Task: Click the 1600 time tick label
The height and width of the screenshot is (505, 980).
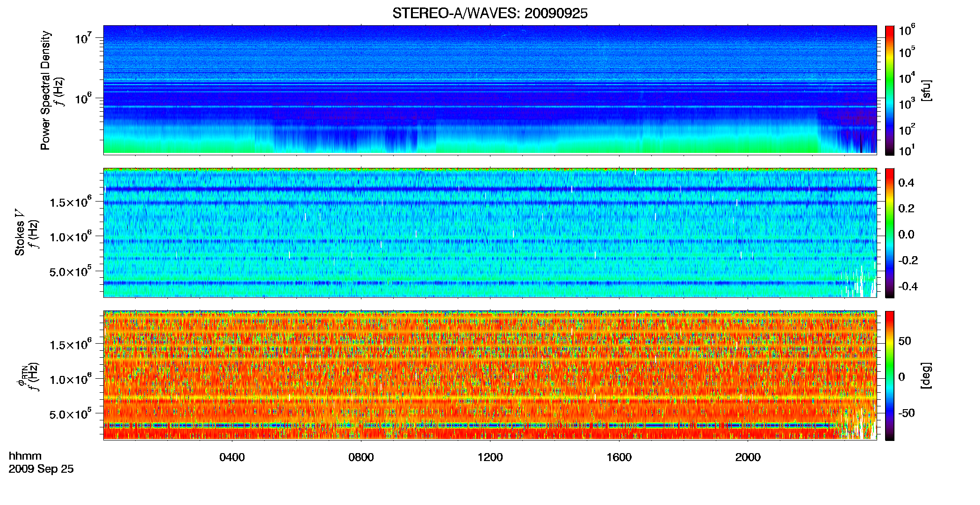Action: tap(619, 457)
